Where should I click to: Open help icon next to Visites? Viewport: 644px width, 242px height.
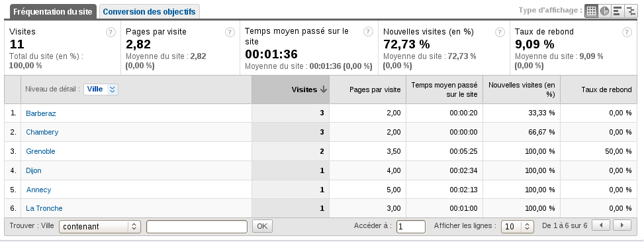coord(111,32)
